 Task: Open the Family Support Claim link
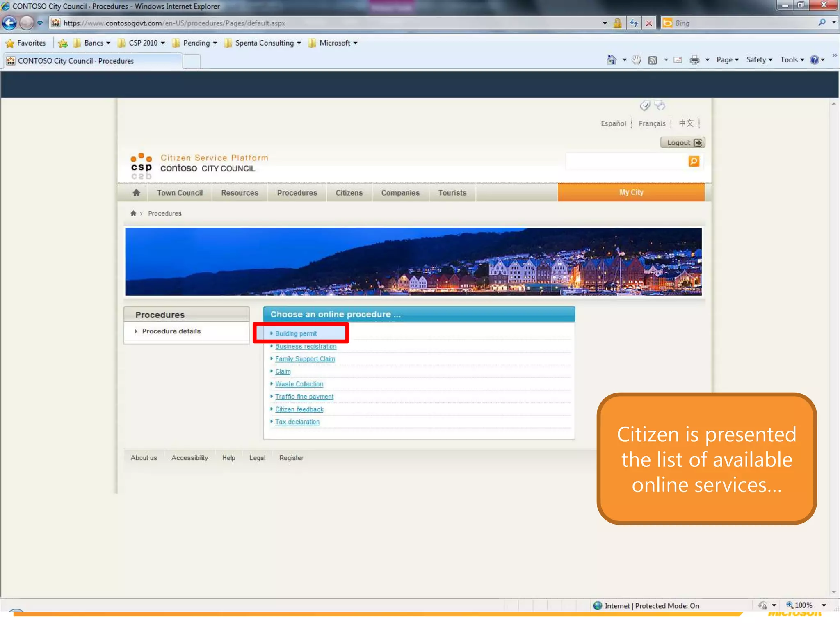tap(305, 359)
